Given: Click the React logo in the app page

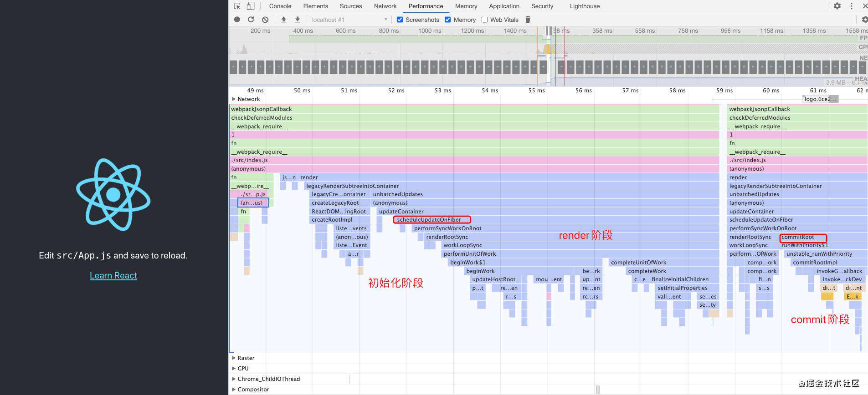Looking at the screenshot, I should click(113, 194).
